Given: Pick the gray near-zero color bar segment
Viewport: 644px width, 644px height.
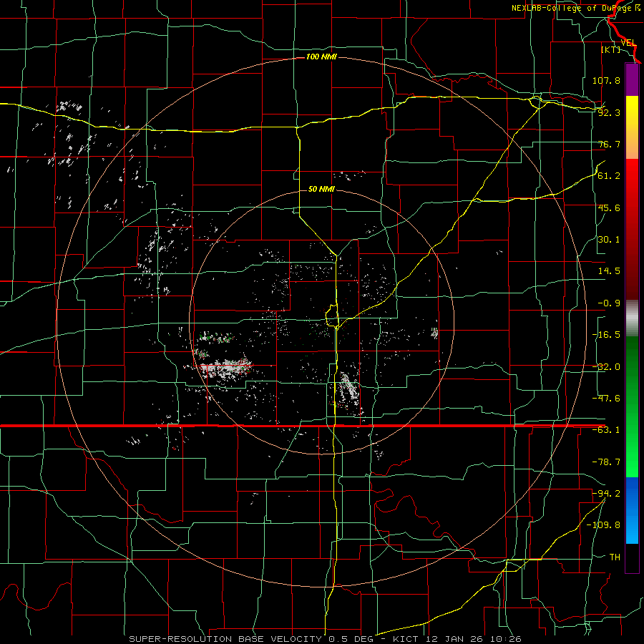Looking at the screenshot, I should pyautogui.click(x=632, y=318).
